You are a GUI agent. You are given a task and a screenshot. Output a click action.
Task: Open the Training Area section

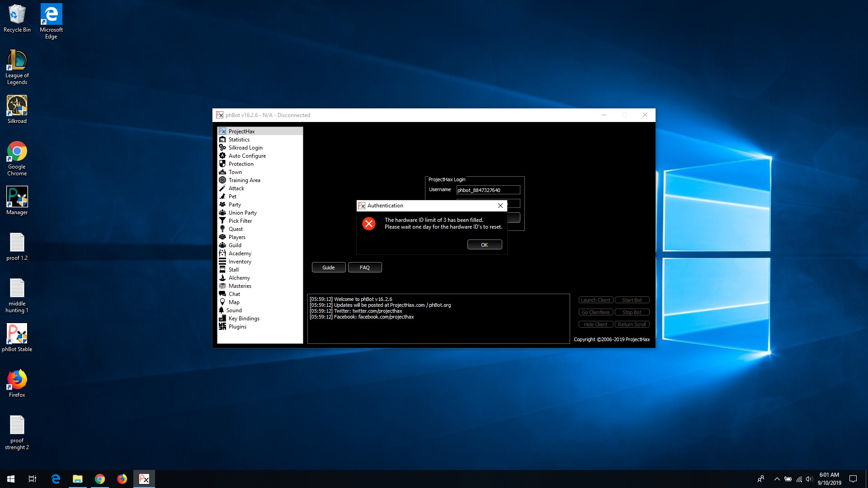244,180
